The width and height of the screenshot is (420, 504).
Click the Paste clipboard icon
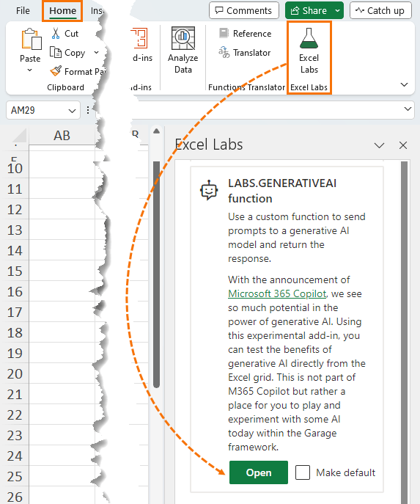pos(31,40)
